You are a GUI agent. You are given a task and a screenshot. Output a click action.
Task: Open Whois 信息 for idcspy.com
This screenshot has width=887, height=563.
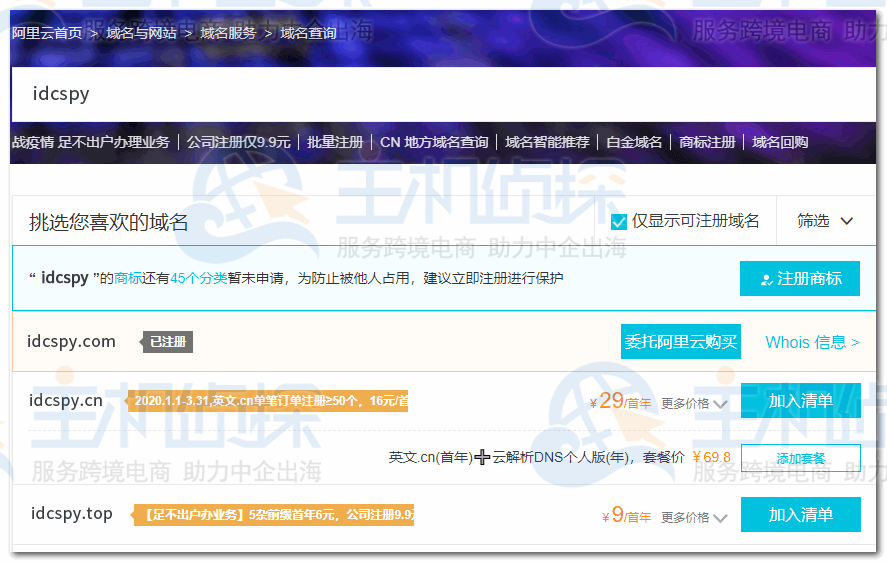coord(812,342)
